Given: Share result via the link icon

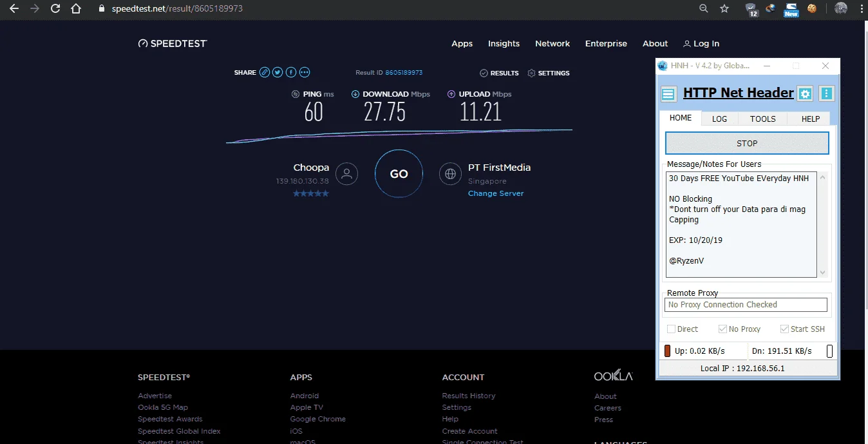Looking at the screenshot, I should click(265, 73).
